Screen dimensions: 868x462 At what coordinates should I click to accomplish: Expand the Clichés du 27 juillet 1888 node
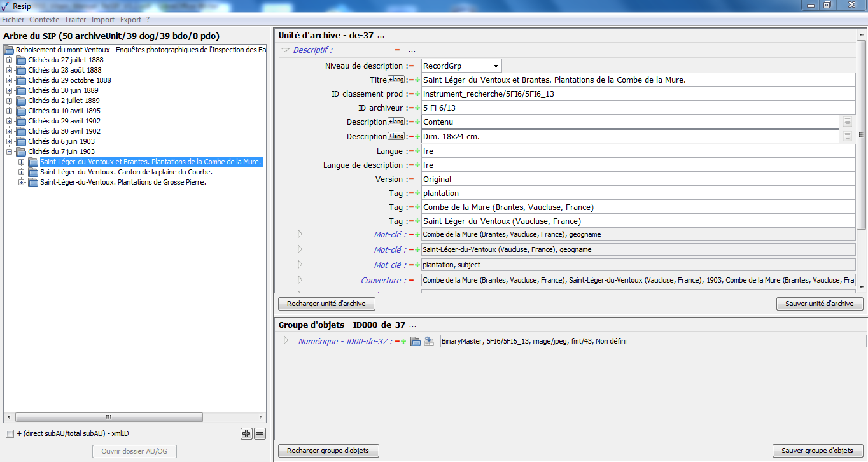[10, 60]
